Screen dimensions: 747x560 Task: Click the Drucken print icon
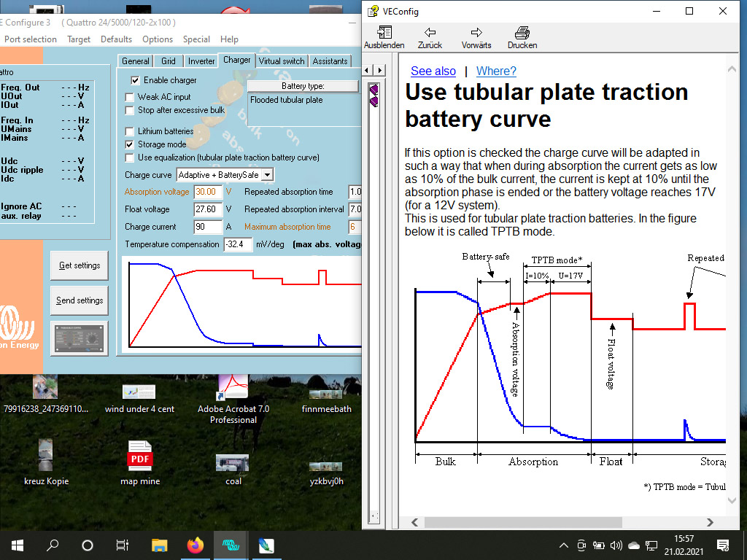click(522, 33)
